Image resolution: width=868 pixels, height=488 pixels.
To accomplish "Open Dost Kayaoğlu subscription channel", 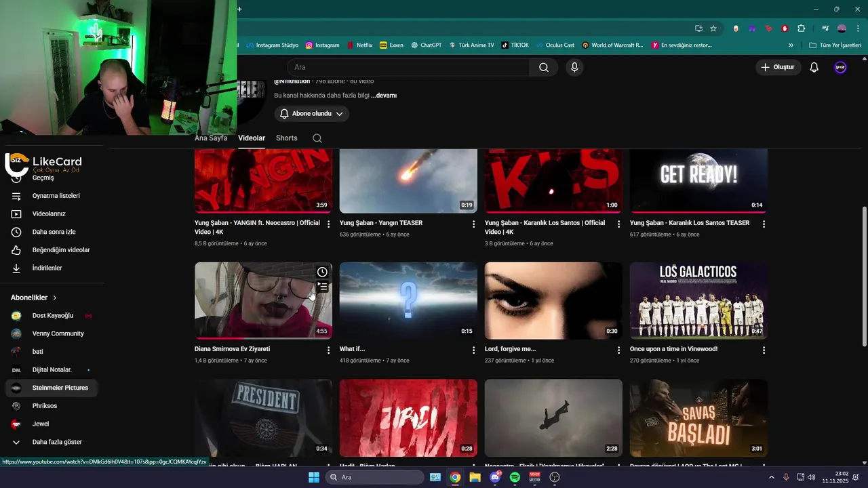I will [x=51, y=316].
